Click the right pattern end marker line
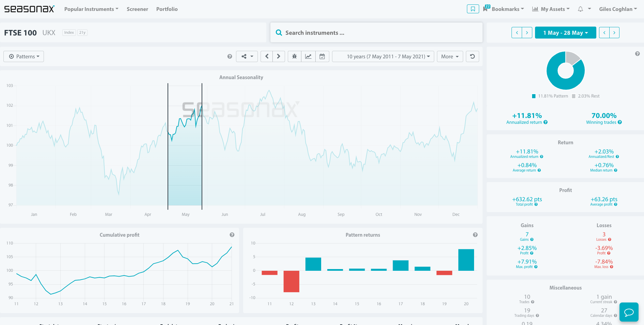This screenshot has height=325, width=644. pyautogui.click(x=202, y=147)
